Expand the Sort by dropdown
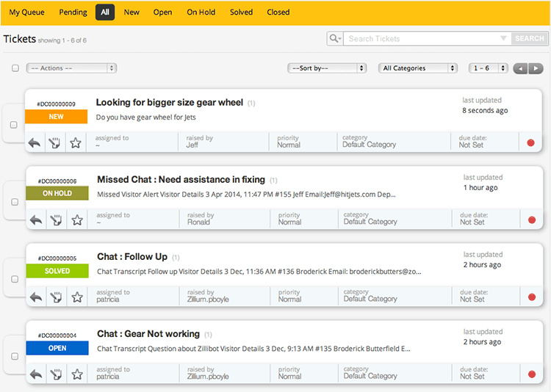 point(327,68)
